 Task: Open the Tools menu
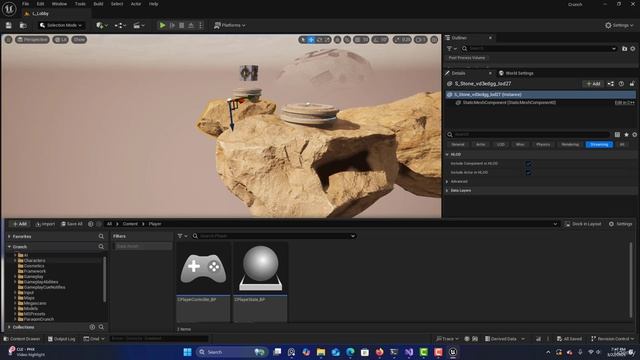pyautogui.click(x=80, y=4)
